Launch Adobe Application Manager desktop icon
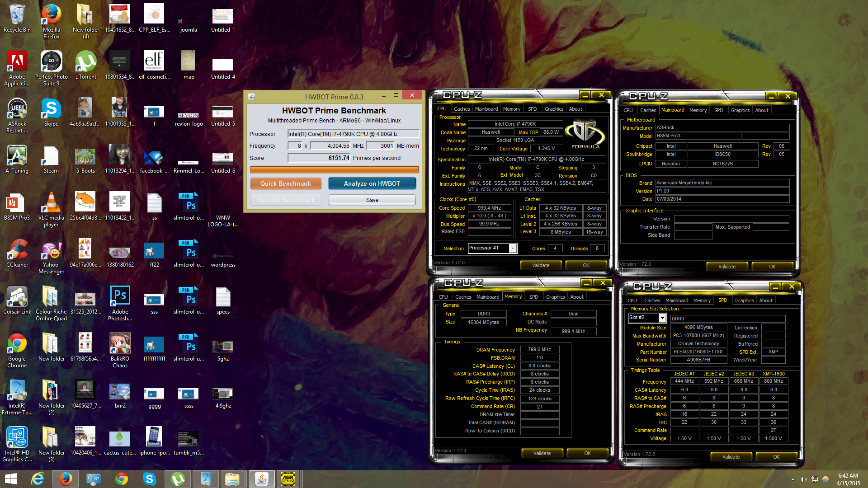Image resolution: width=868 pixels, height=488 pixels. (x=17, y=68)
